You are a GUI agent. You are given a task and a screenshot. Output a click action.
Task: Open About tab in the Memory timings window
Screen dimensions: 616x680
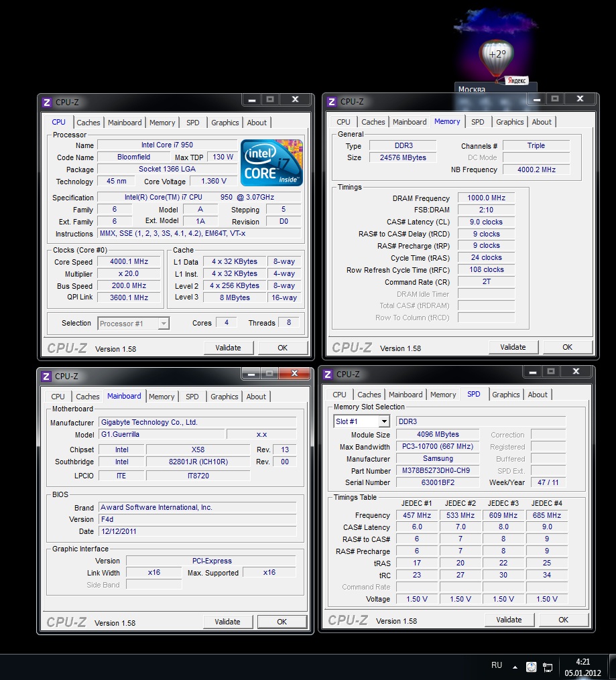point(542,123)
